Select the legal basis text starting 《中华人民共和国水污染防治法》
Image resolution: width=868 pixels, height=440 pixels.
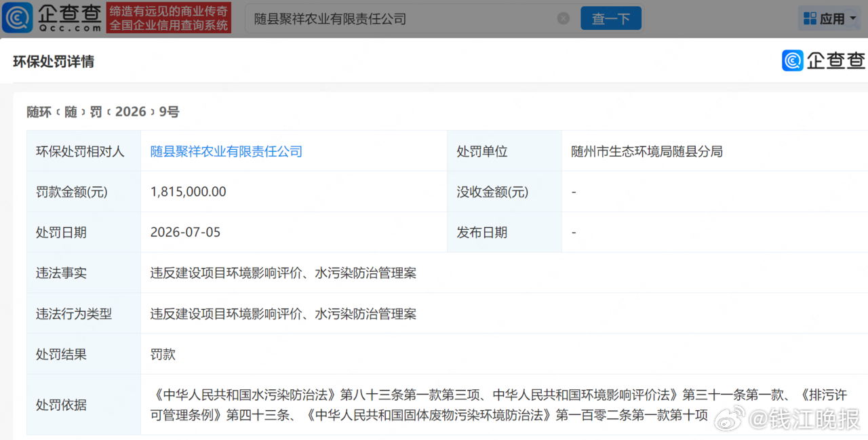click(499, 405)
